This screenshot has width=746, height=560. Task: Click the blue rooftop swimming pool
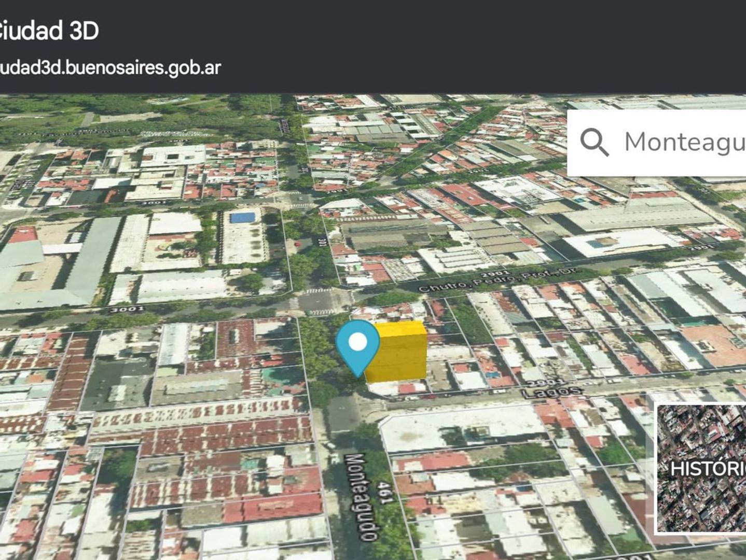pyautogui.click(x=242, y=217)
